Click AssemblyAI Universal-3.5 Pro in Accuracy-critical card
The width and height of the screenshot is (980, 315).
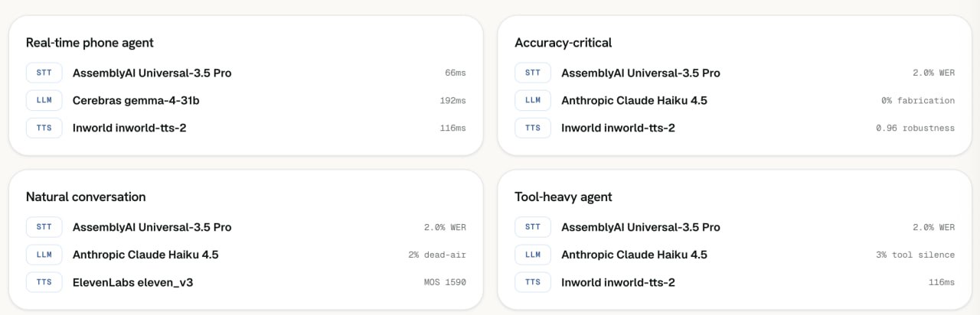[641, 73]
